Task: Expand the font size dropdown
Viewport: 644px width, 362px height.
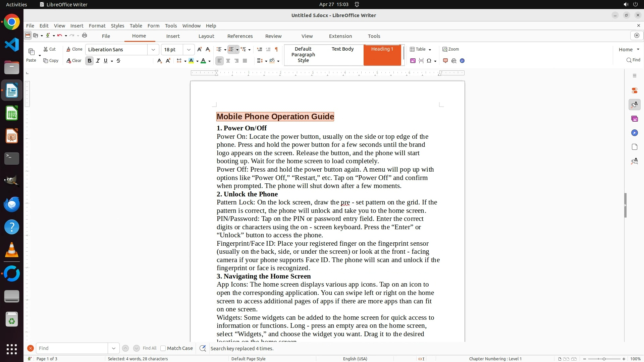Action: click(189, 50)
